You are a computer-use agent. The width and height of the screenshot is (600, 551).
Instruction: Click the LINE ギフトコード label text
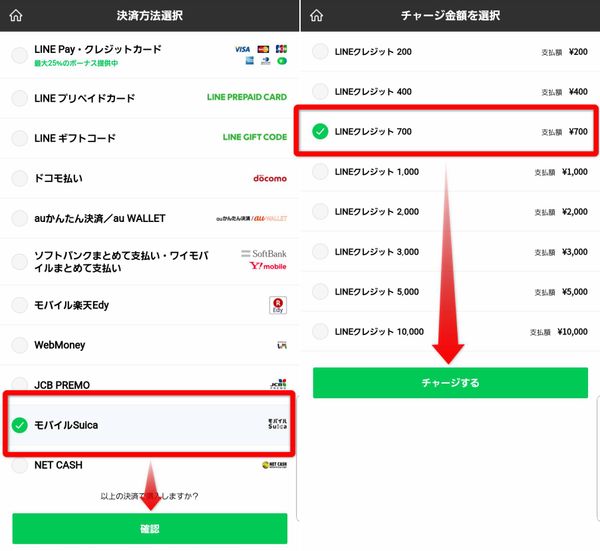coord(75,138)
